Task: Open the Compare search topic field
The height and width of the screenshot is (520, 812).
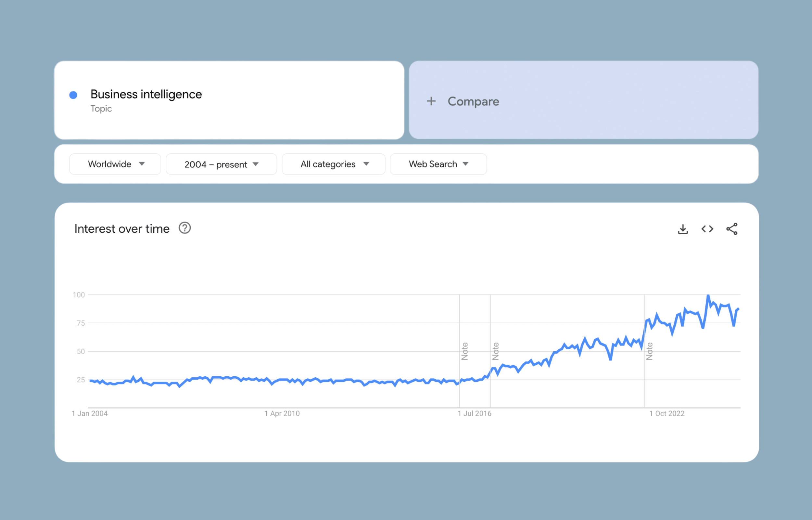Action: pos(582,100)
